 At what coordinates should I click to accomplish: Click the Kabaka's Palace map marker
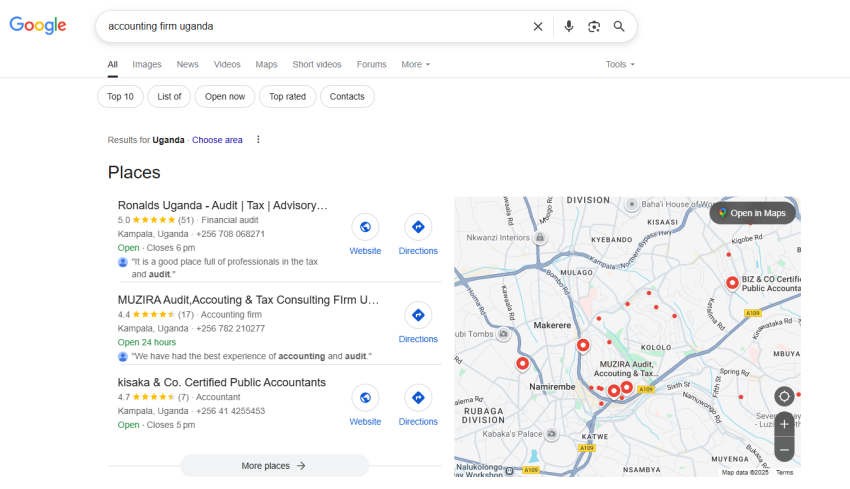pyautogui.click(x=551, y=434)
